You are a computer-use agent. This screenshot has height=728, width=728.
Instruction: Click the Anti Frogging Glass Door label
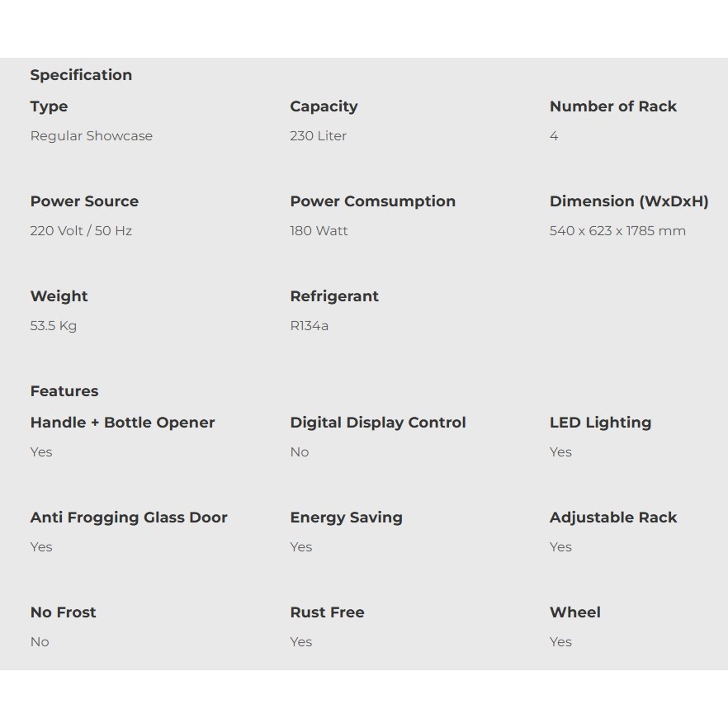[x=129, y=518]
